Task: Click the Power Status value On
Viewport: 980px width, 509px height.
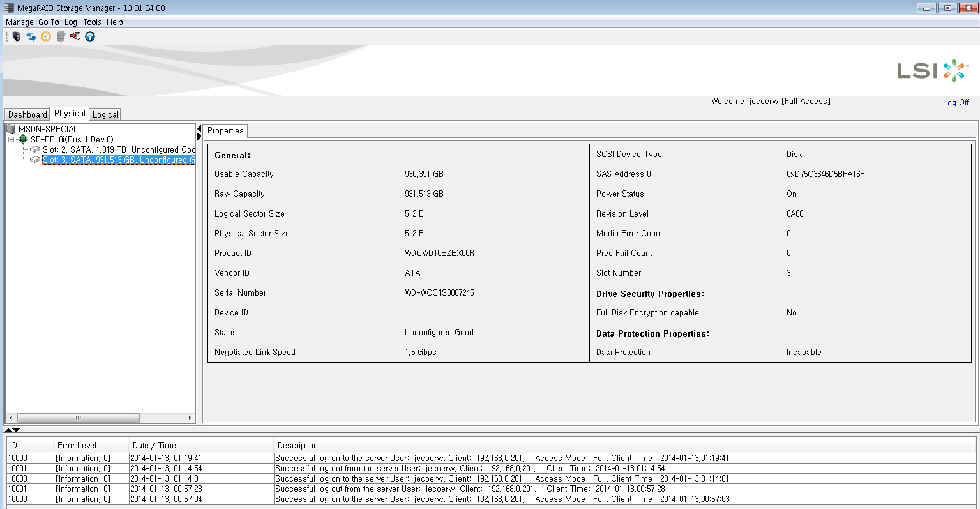Action: tap(792, 194)
